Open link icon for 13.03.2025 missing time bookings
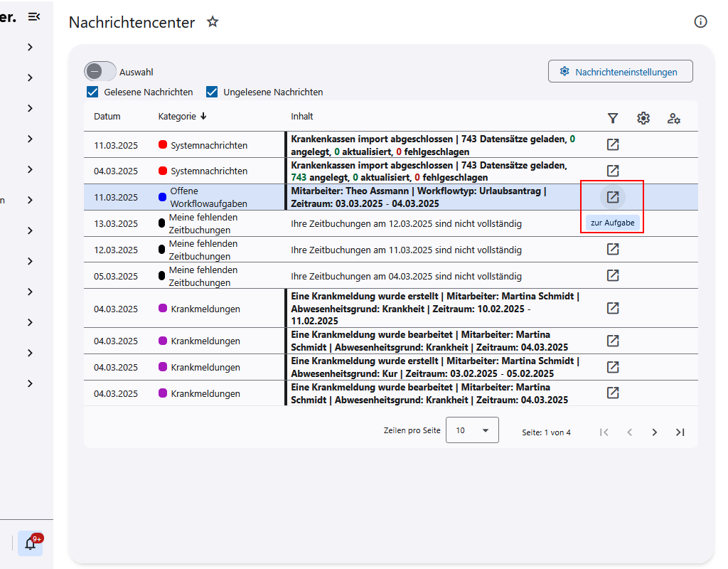 click(x=612, y=223)
